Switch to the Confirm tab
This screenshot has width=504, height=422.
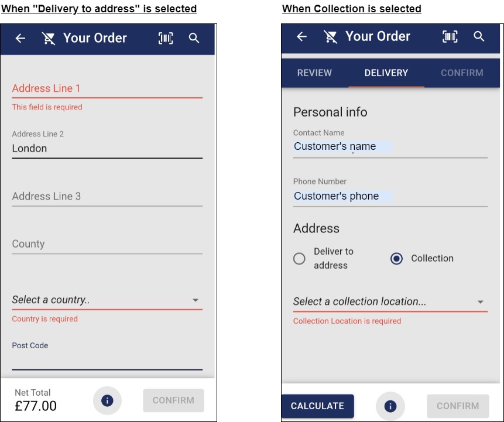(462, 73)
